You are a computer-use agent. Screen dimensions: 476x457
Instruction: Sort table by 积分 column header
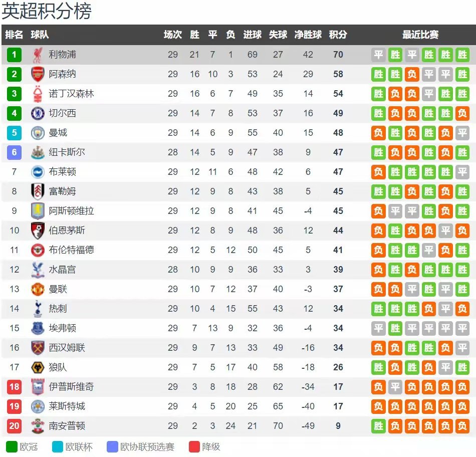coord(338,35)
